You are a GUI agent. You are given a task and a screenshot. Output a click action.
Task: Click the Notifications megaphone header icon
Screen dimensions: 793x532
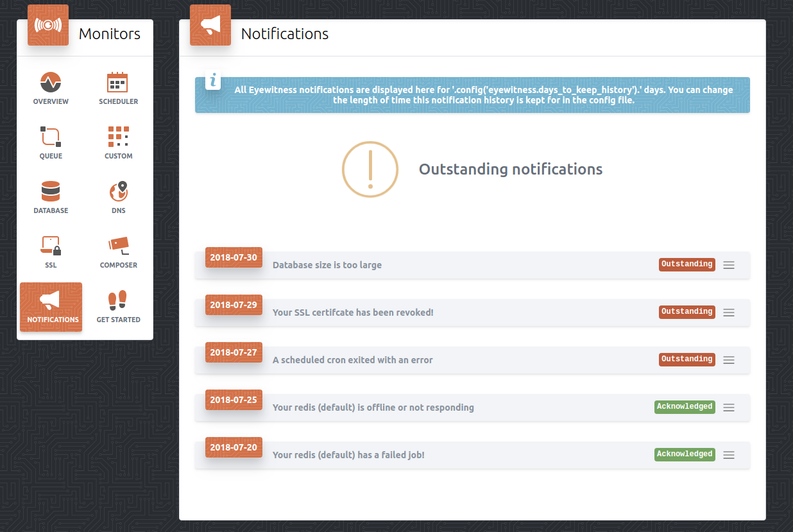pyautogui.click(x=210, y=25)
